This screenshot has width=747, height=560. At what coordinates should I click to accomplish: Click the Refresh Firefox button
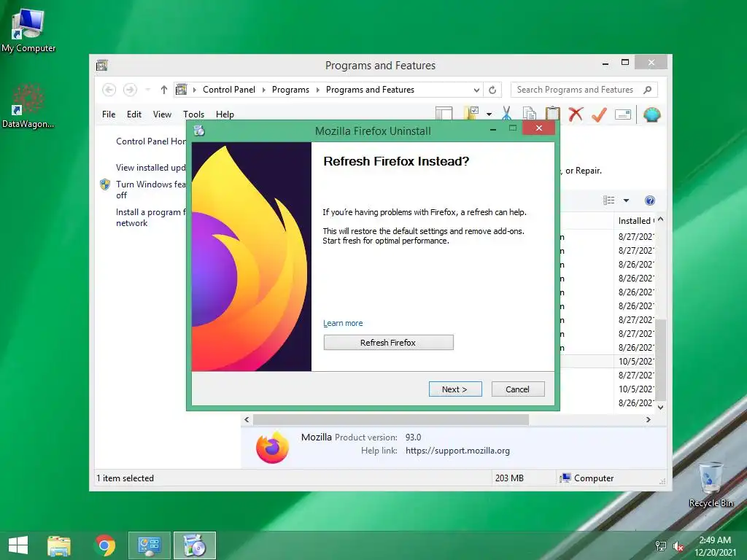point(388,343)
